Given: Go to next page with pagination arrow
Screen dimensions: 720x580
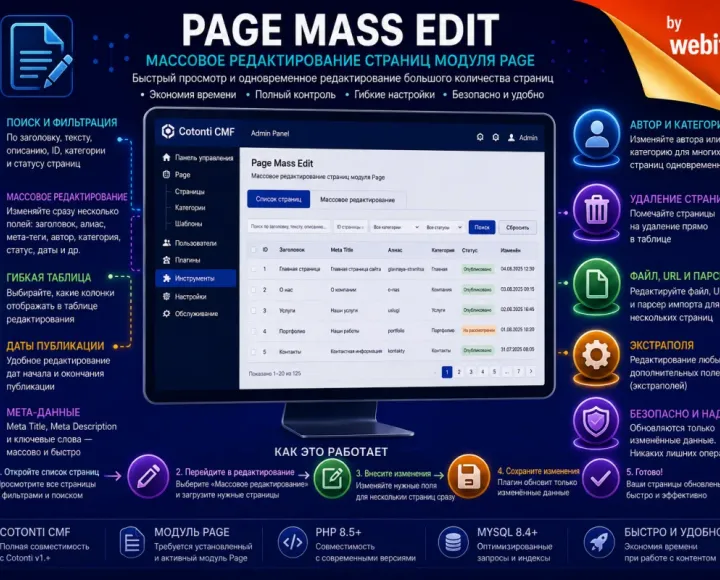Looking at the screenshot, I should coord(531,372).
